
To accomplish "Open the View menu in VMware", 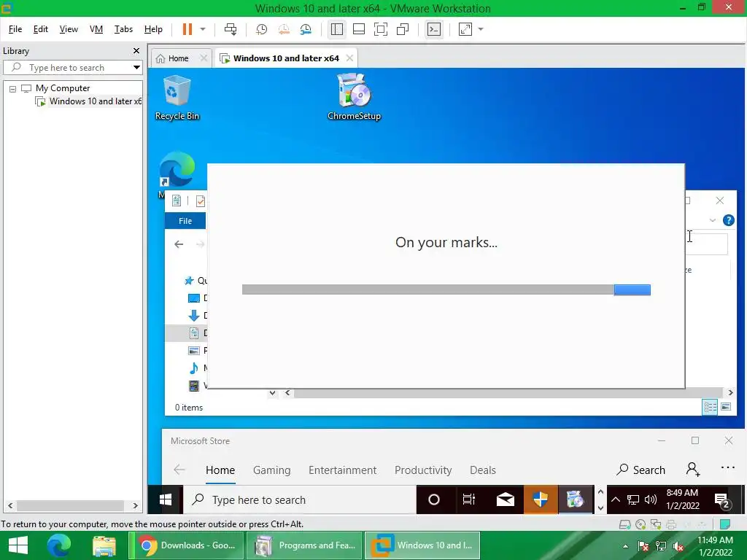I will [x=69, y=29].
